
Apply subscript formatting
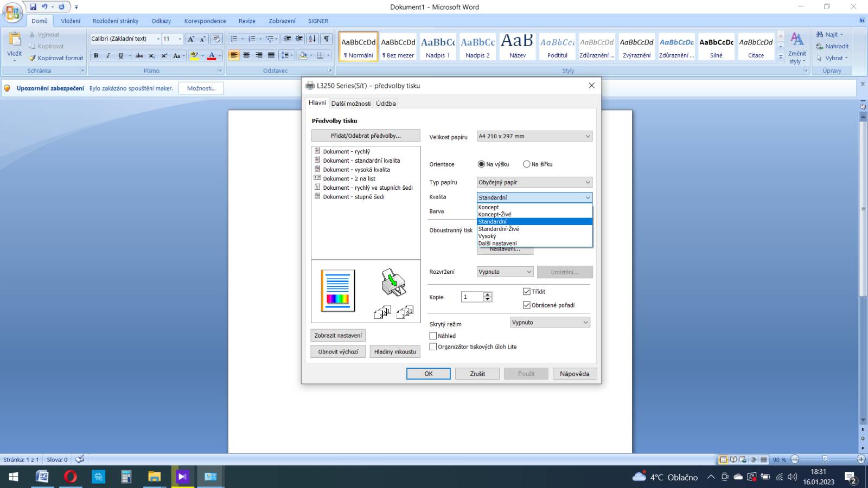pos(152,55)
